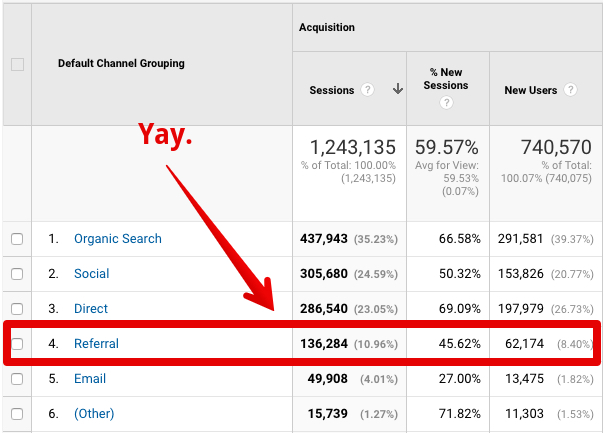Screen dimensions: 605x433
Task: Open the Direct channel link
Action: (90, 309)
